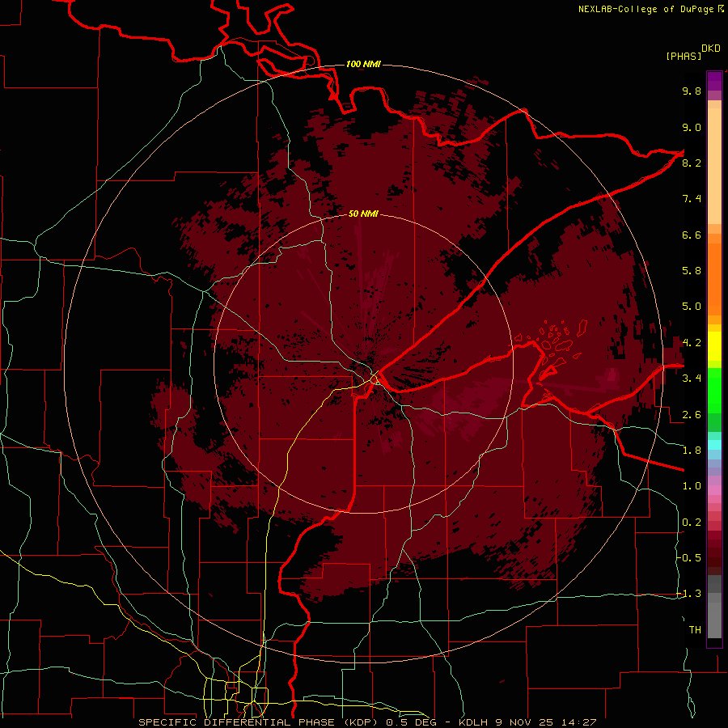
Task: Click the 7.4 legend value
Action: click(692, 199)
